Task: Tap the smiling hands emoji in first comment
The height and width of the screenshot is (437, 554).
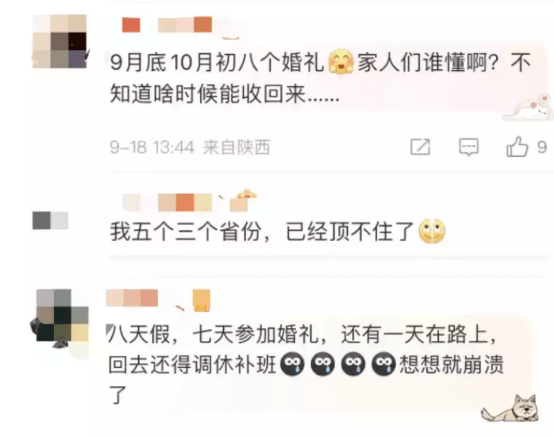Action: tap(341, 61)
